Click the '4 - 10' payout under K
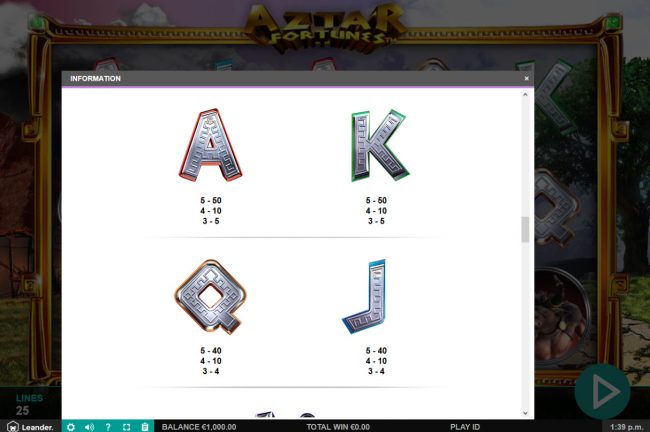The width and height of the screenshot is (650, 432). click(376, 211)
